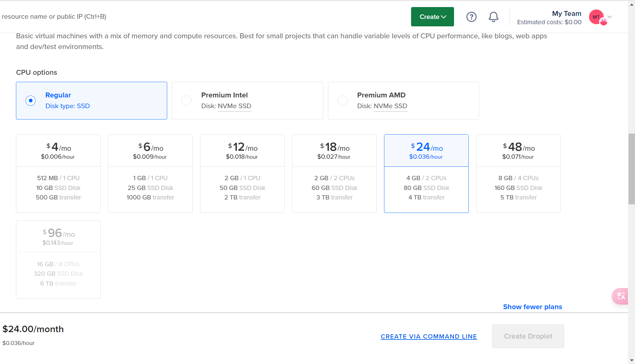Select the Regular CPU radio button

[31, 100]
